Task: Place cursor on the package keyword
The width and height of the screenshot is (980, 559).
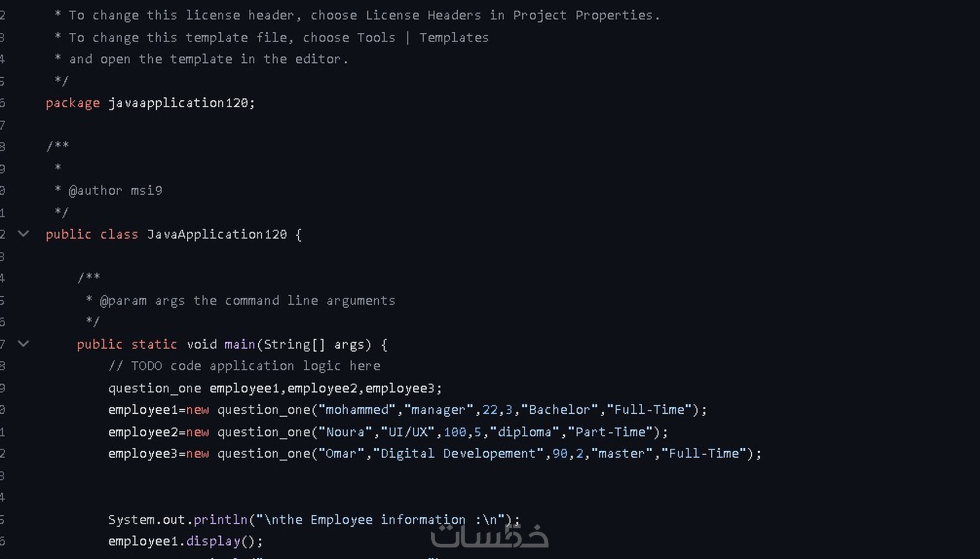Action: (73, 103)
